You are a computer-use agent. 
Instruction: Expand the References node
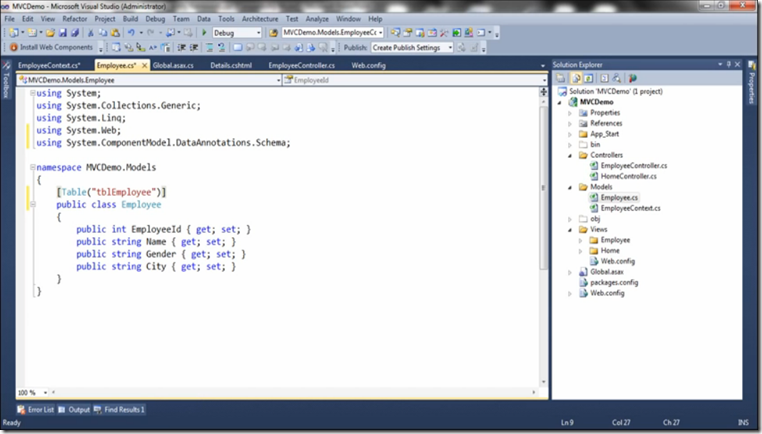click(570, 123)
